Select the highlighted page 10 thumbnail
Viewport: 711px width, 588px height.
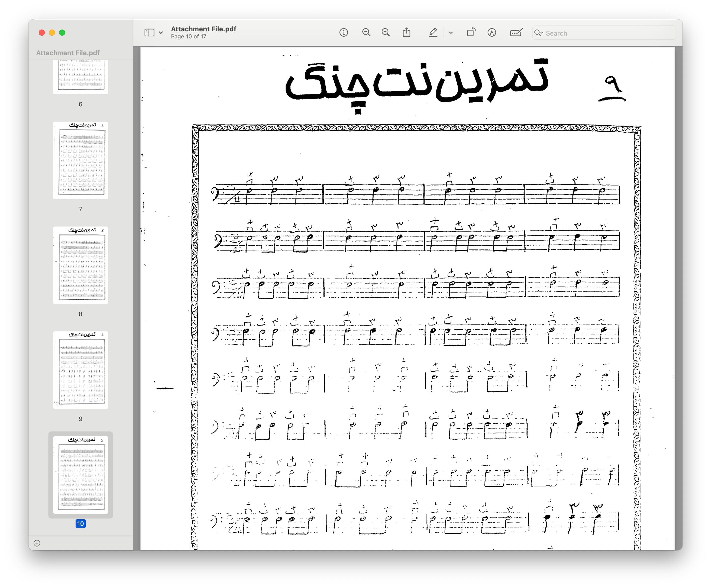(81, 475)
